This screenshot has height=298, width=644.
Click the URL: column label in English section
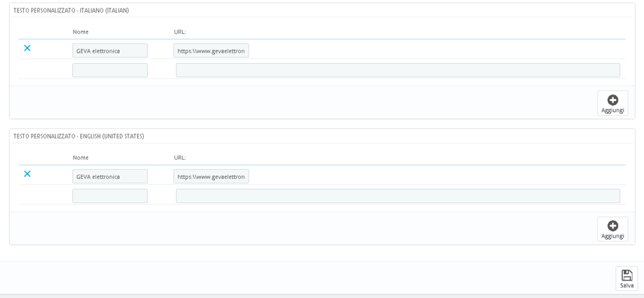[180, 158]
